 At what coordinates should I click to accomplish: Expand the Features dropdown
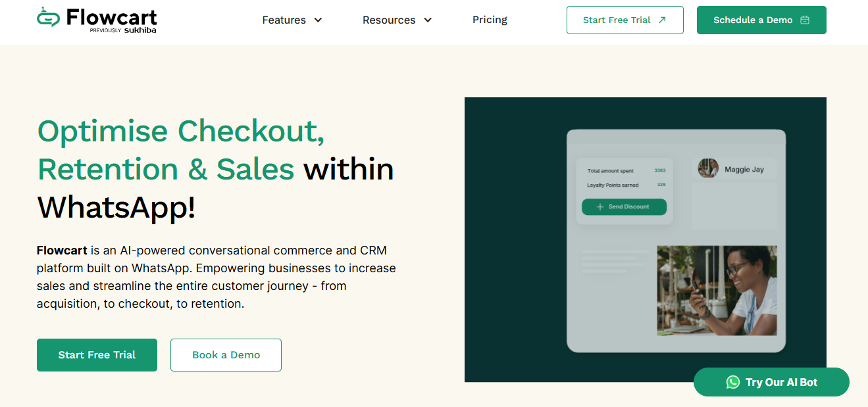pos(292,20)
